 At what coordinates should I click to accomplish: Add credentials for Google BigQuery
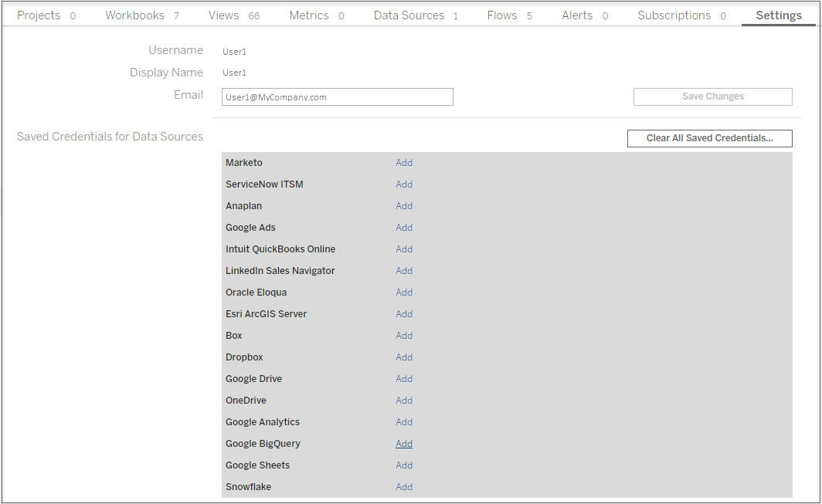pyautogui.click(x=403, y=444)
